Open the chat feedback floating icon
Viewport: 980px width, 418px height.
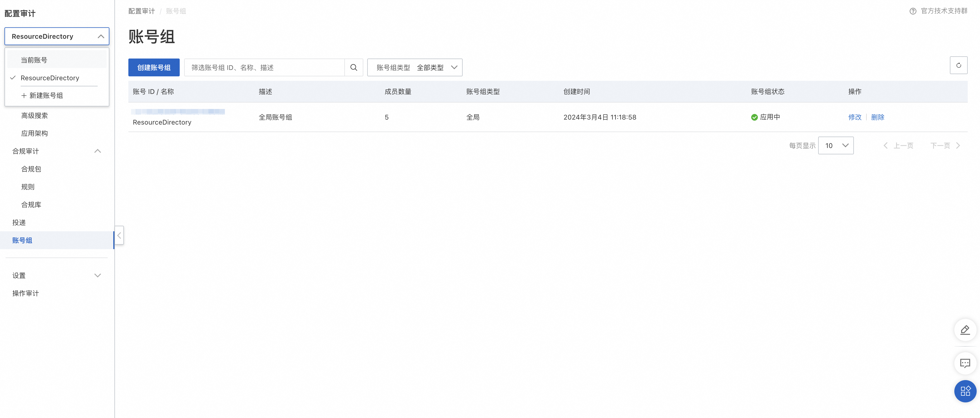click(965, 363)
